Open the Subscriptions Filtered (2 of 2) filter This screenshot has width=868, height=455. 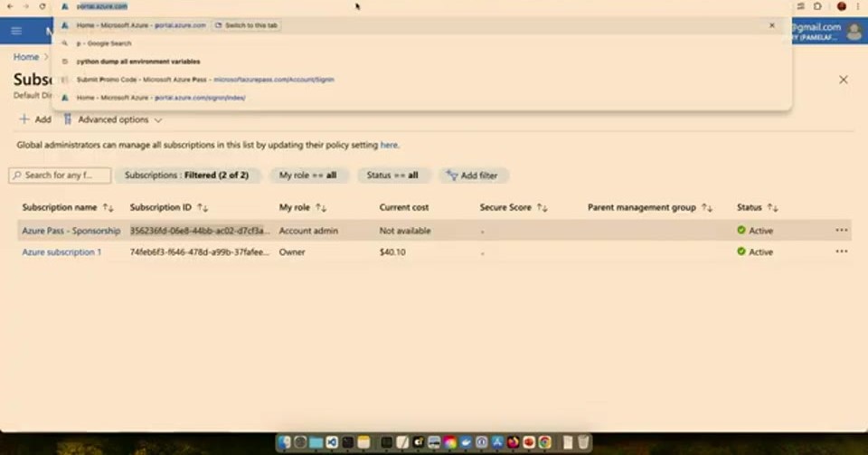click(x=186, y=175)
